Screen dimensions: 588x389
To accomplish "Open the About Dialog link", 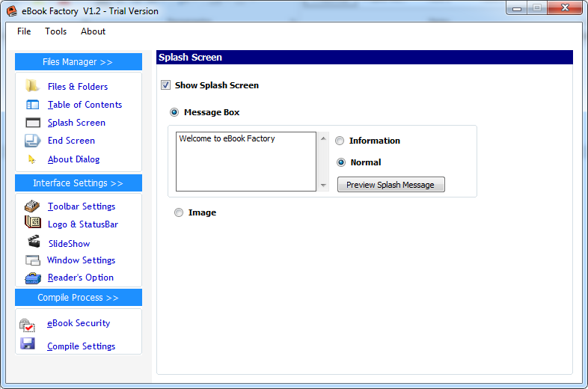I will (73, 159).
